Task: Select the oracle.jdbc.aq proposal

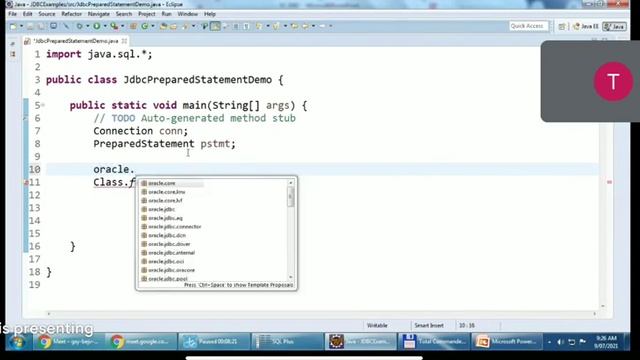Action: point(165,218)
